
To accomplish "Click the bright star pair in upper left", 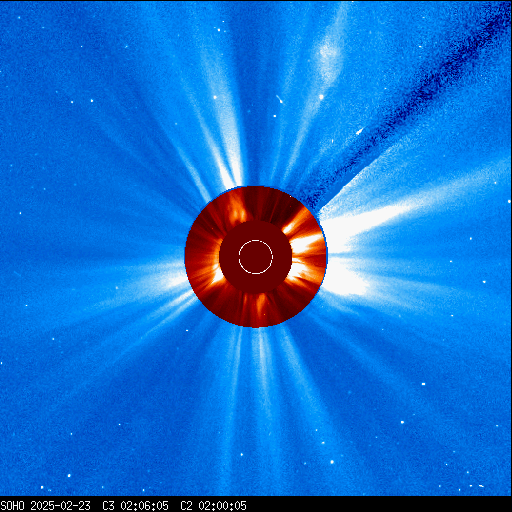I will click(82, 101).
